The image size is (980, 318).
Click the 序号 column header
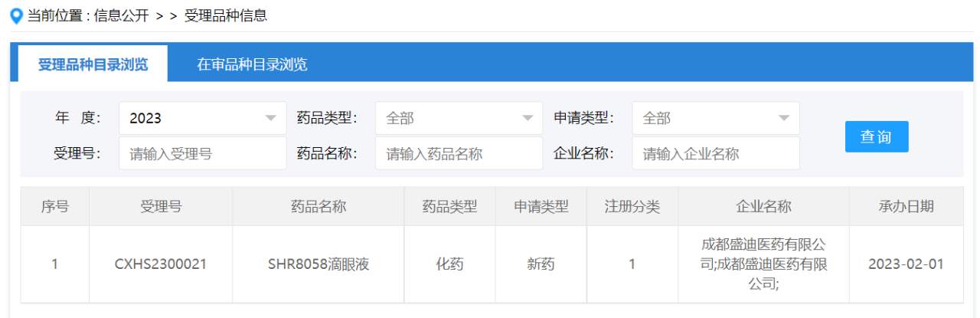point(54,207)
